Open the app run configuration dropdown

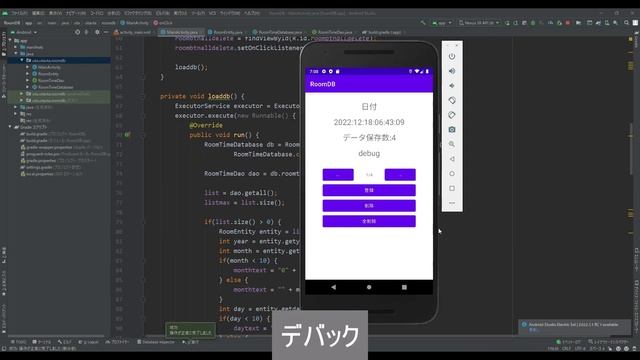click(442, 23)
